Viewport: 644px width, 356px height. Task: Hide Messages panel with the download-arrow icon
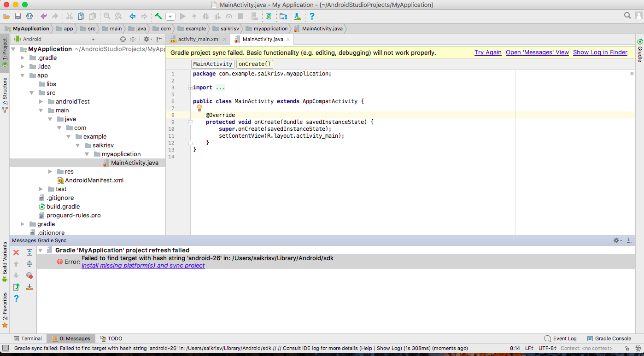(629, 240)
